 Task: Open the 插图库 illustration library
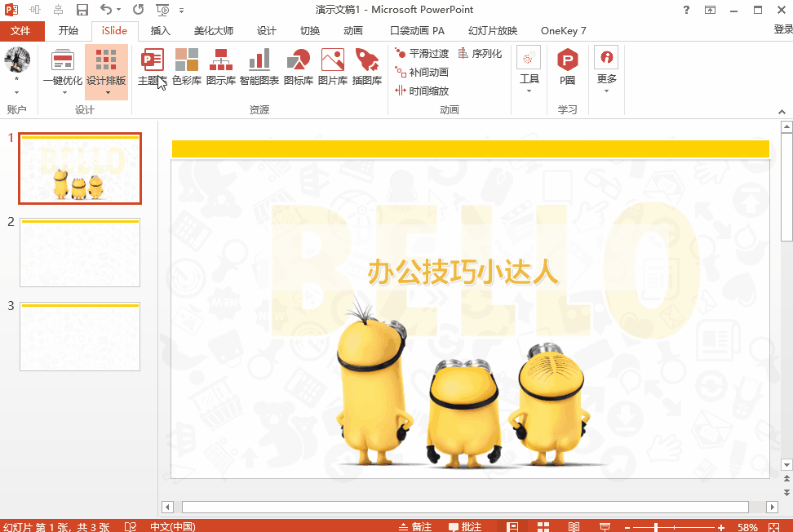[x=366, y=66]
